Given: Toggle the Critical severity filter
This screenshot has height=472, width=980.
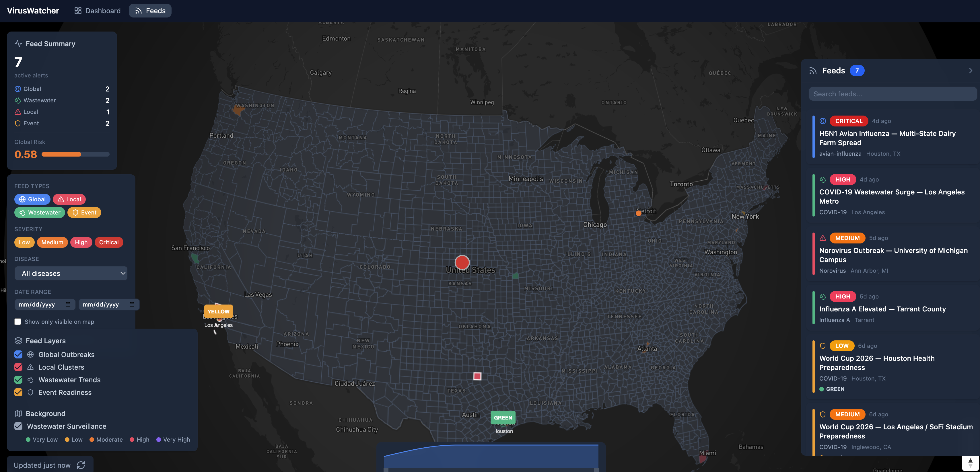Looking at the screenshot, I should [x=109, y=242].
